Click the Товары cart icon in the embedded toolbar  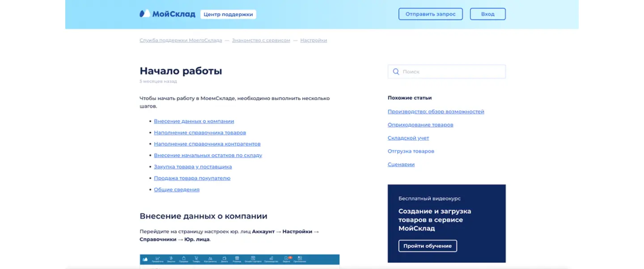point(196,259)
